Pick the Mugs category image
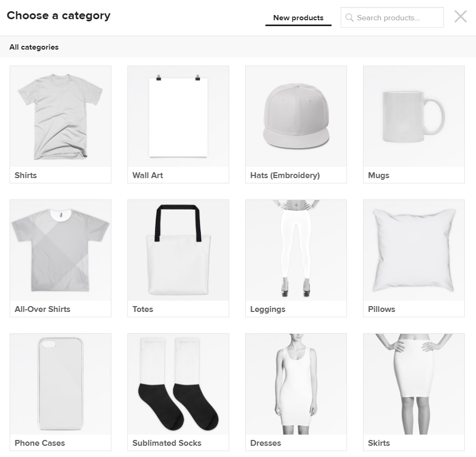 tap(414, 116)
